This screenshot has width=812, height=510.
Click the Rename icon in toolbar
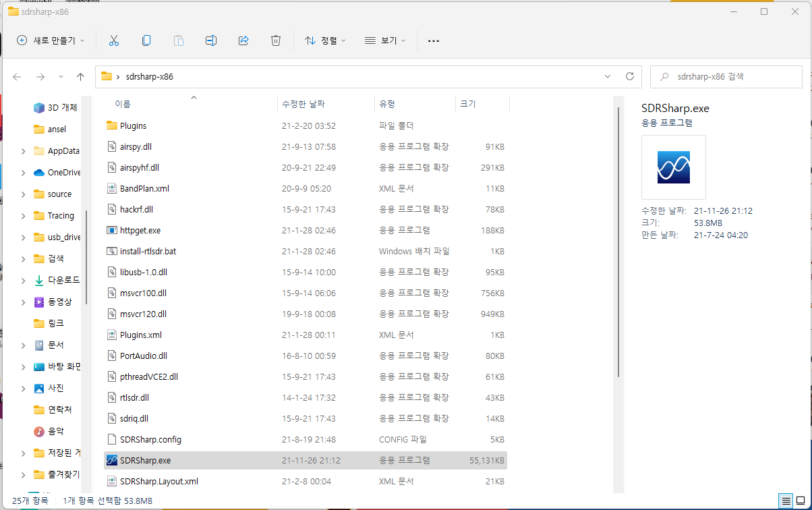[211, 40]
